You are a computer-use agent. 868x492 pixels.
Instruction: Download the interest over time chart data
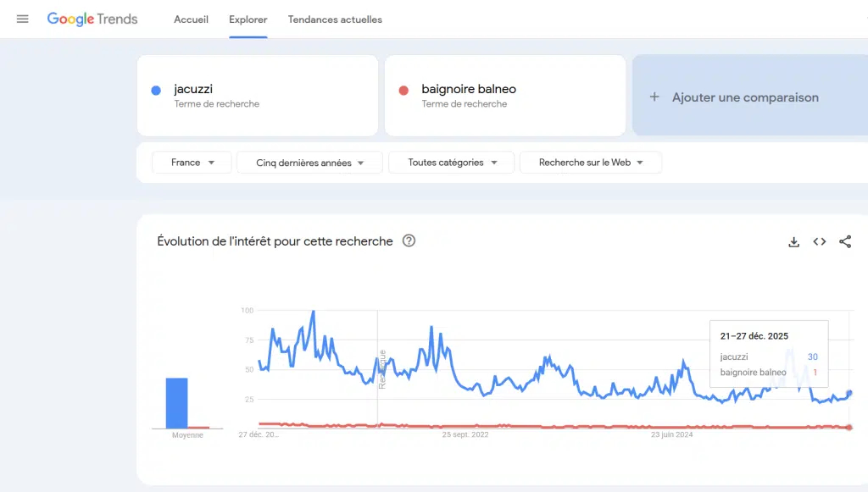793,241
